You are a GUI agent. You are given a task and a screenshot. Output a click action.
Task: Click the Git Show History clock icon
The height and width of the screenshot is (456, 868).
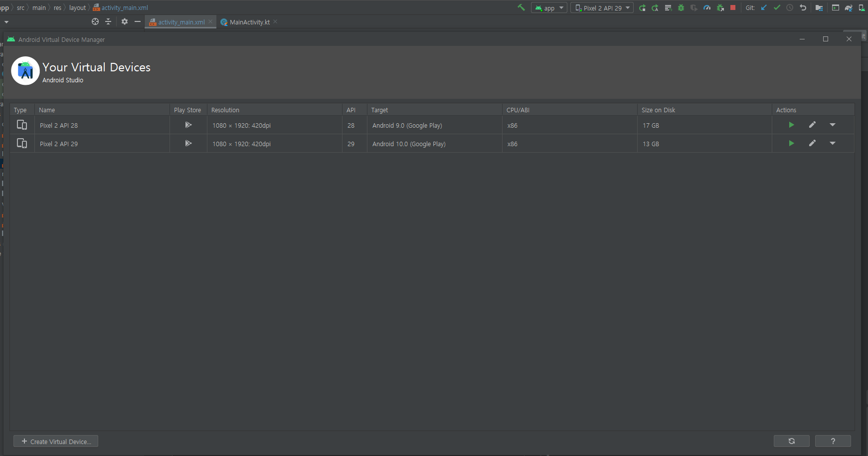coord(790,7)
